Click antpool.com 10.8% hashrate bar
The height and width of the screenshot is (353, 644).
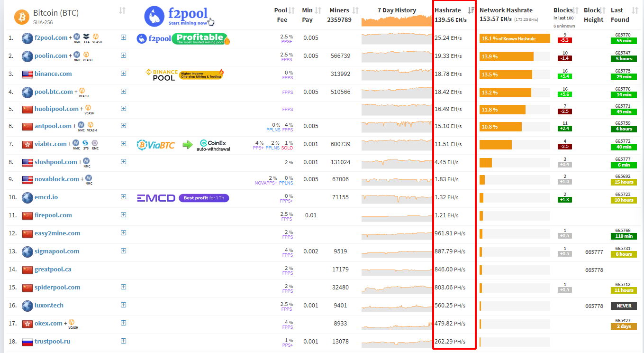pos(500,127)
